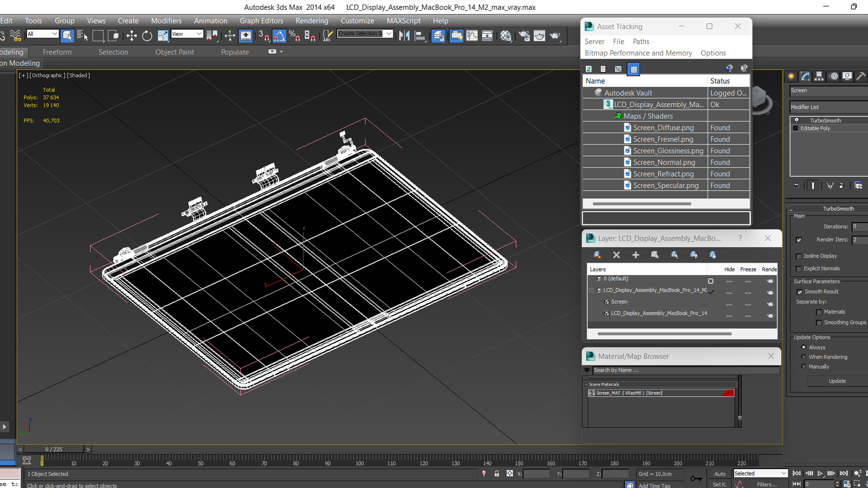Click Set K. button
The height and width of the screenshot is (488, 868).
(720, 484)
